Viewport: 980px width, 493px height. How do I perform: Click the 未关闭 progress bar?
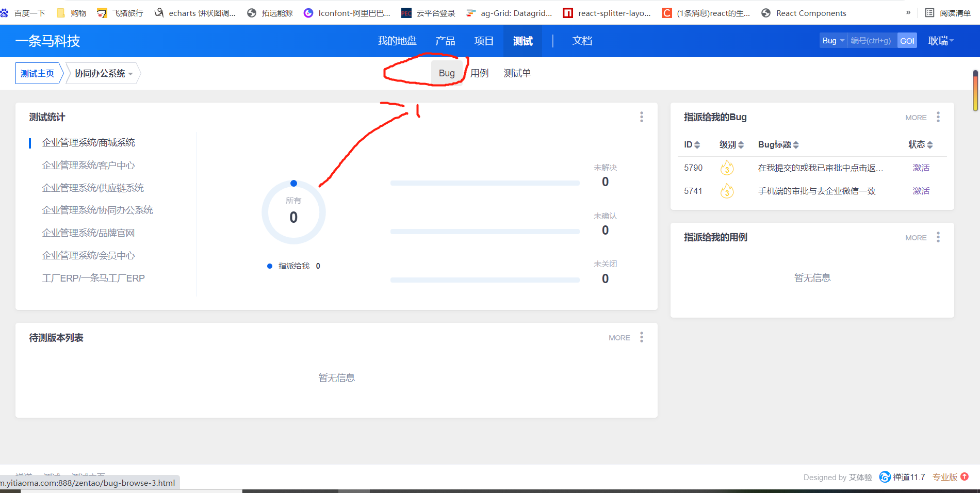click(x=485, y=280)
